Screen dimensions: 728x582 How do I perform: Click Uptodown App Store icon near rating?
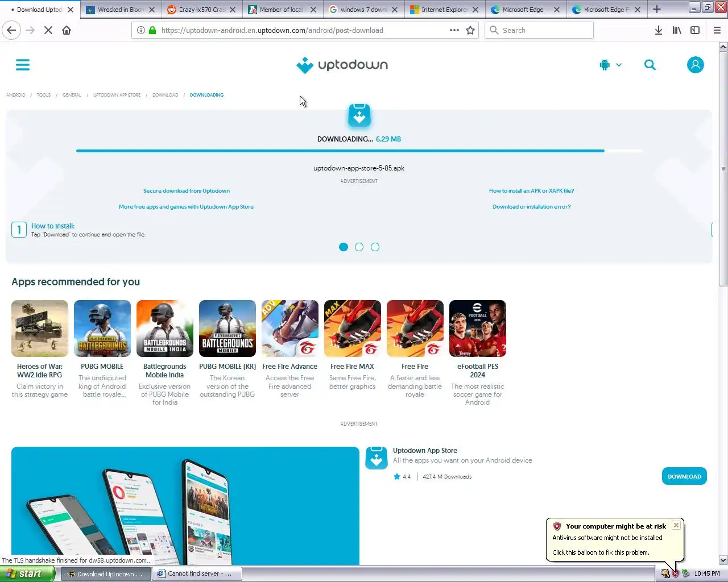(376, 458)
